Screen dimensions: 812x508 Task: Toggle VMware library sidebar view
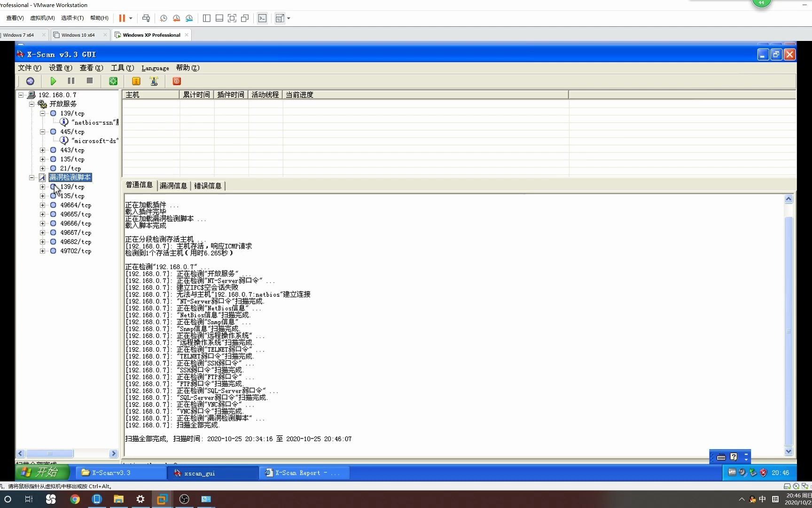(207, 18)
